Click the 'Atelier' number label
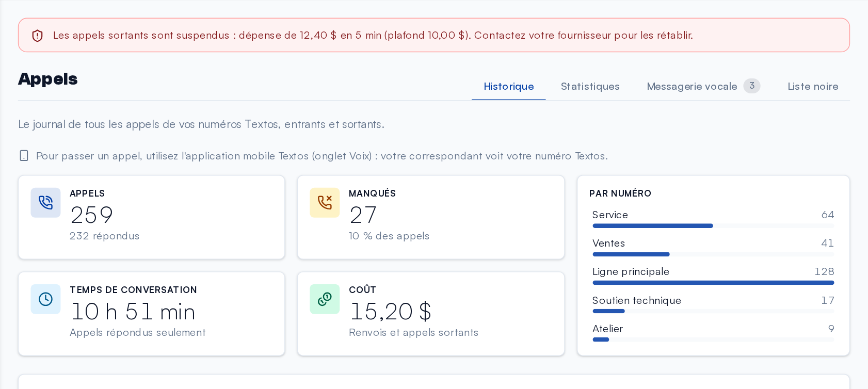The image size is (868, 389). 607,329
